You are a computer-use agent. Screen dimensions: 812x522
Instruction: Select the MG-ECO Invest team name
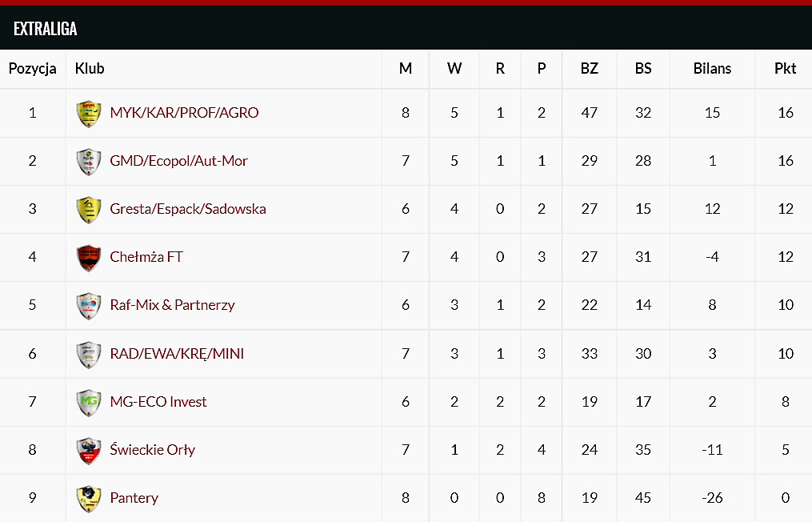158,401
